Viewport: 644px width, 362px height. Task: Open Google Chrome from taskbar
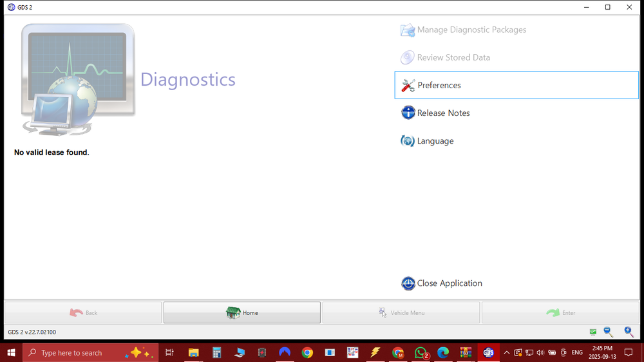pos(307,352)
